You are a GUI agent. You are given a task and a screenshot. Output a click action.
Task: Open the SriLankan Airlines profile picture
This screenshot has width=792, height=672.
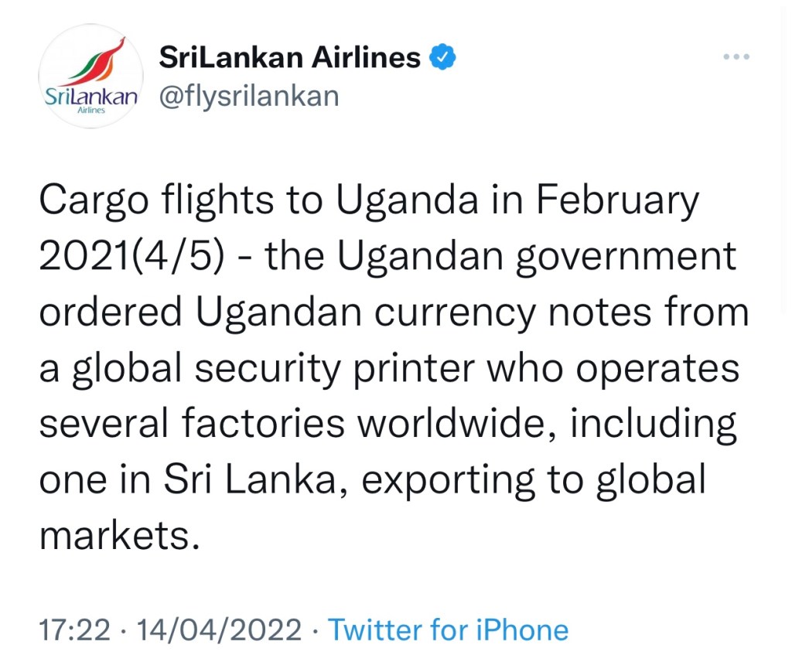[x=91, y=77]
